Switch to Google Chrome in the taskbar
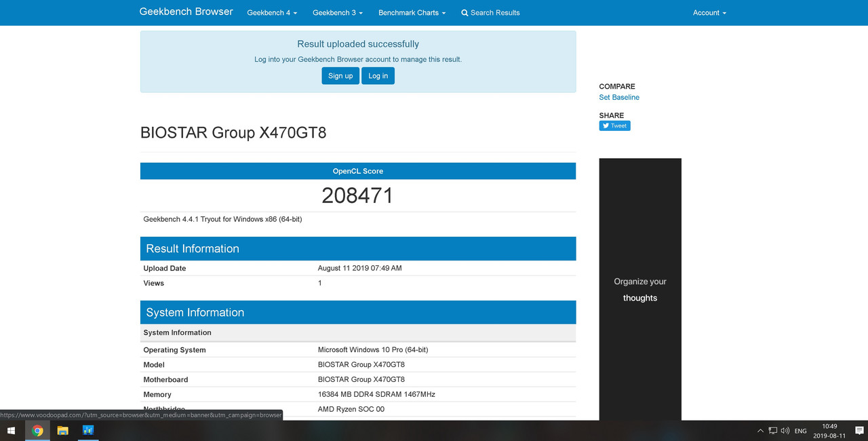Image resolution: width=868 pixels, height=441 pixels. pos(37,430)
